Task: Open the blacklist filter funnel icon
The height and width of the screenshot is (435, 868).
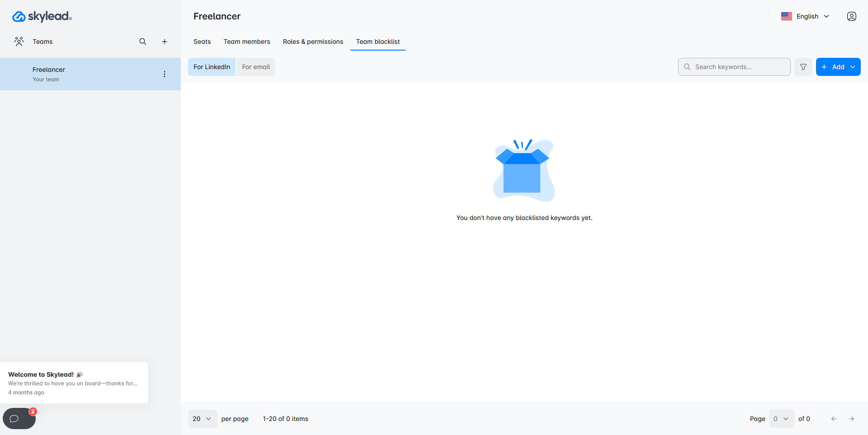Action: (803, 67)
